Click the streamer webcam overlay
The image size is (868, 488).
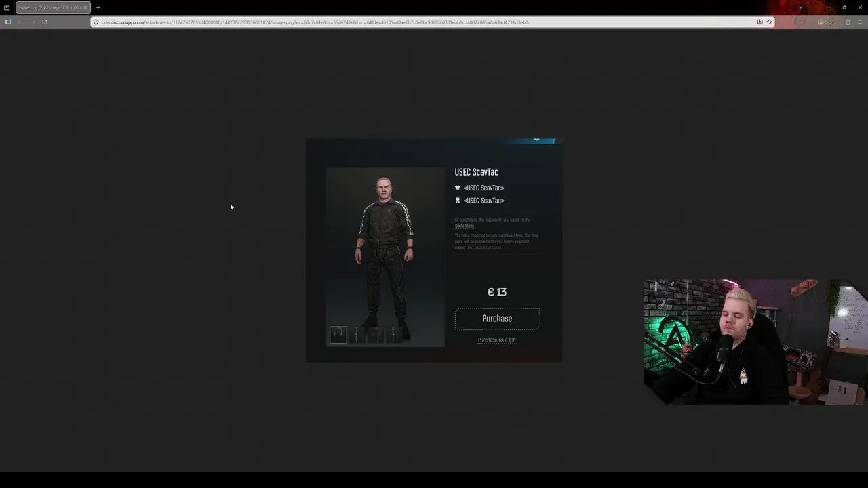(755, 342)
